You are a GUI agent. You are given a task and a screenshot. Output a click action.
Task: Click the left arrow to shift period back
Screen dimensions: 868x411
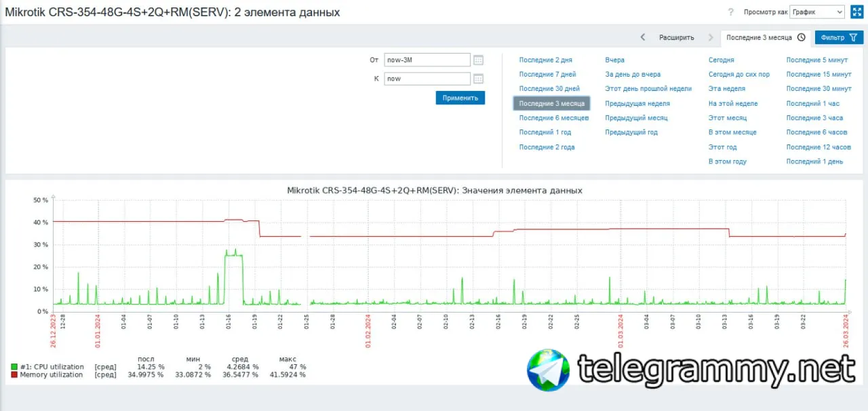coord(643,37)
